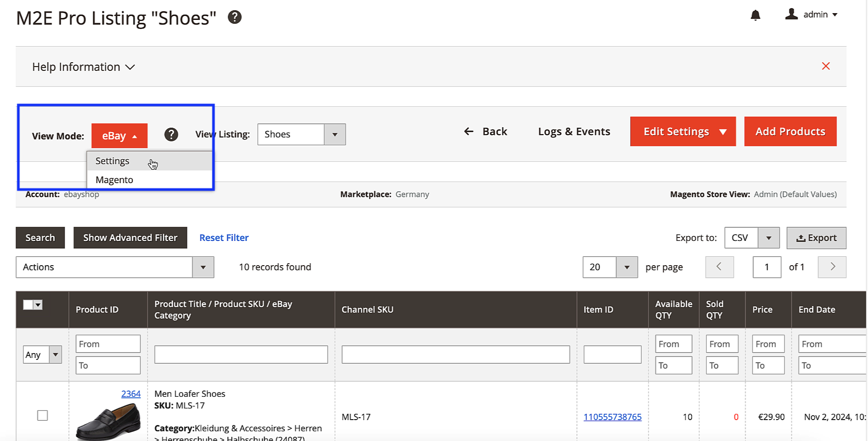The image size is (868, 441).
Task: Click the Reset Filter link
Action: click(224, 238)
